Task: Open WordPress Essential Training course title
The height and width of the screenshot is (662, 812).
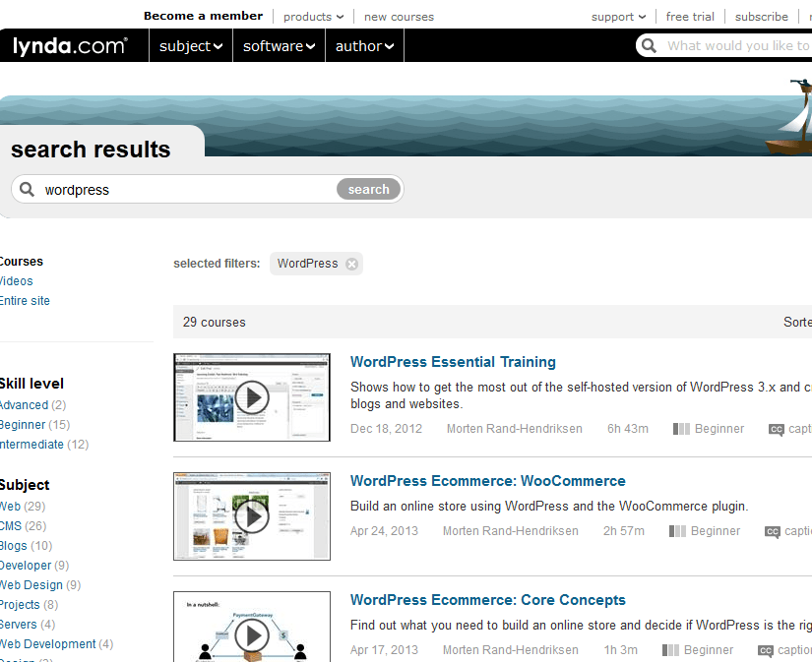Action: coord(453,362)
